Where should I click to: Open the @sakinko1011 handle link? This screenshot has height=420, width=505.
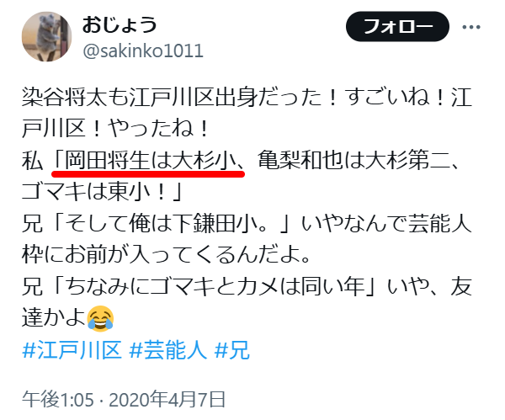pos(143,51)
